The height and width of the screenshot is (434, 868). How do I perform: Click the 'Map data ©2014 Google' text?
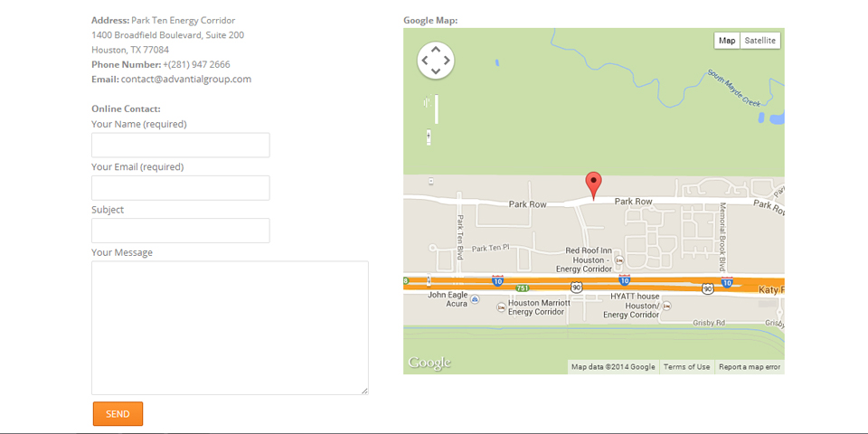(613, 367)
